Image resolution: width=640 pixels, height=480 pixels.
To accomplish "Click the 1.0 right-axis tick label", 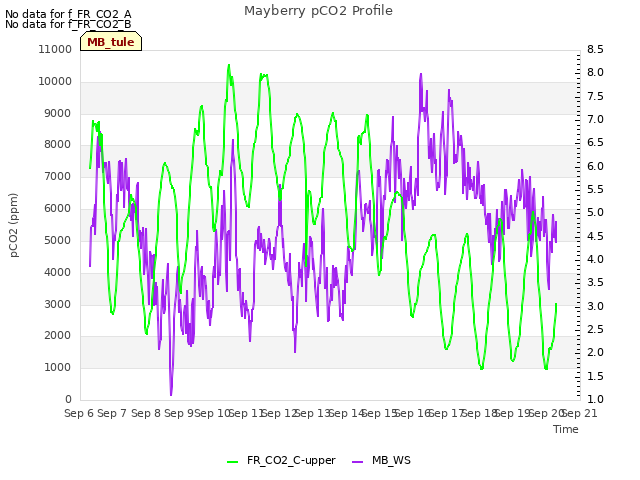I will click(x=595, y=399).
